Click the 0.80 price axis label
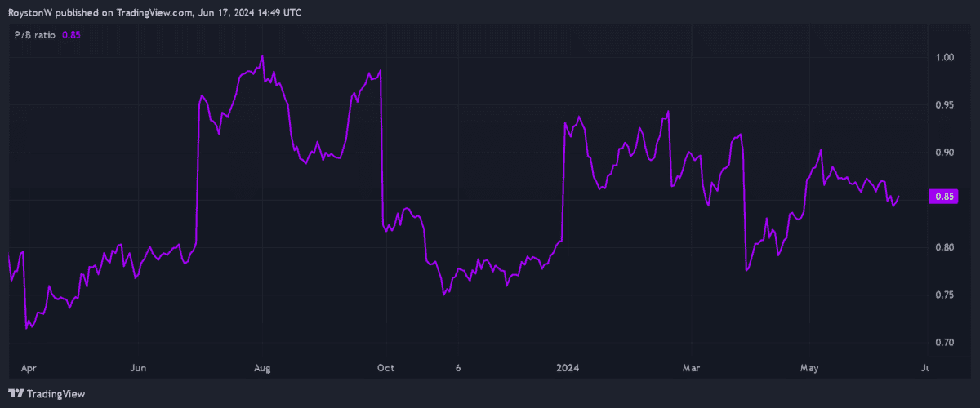This screenshot has height=408, width=980. pyautogui.click(x=945, y=247)
